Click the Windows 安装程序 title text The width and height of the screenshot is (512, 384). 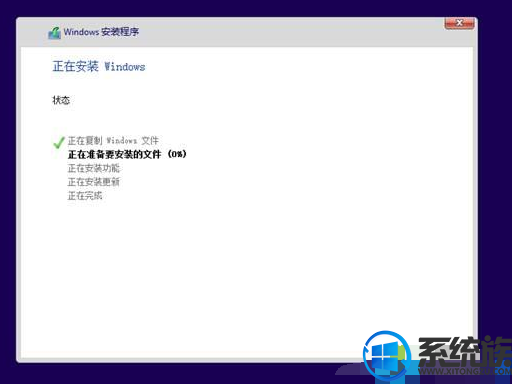click(101, 32)
